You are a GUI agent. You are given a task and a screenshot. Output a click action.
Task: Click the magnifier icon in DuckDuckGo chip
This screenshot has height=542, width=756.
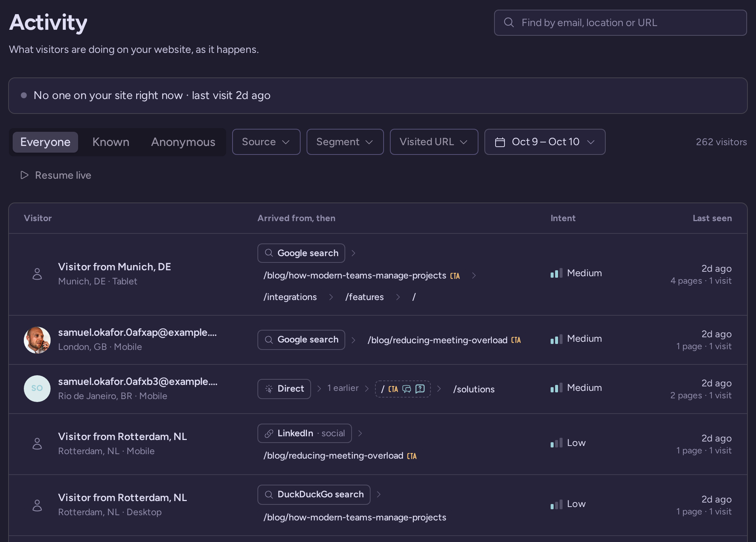point(269,495)
